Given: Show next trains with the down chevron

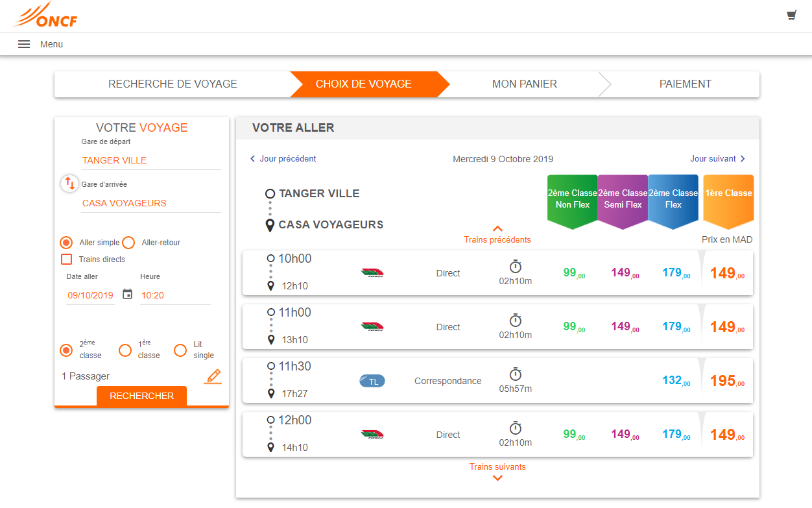Looking at the screenshot, I should tap(497, 478).
